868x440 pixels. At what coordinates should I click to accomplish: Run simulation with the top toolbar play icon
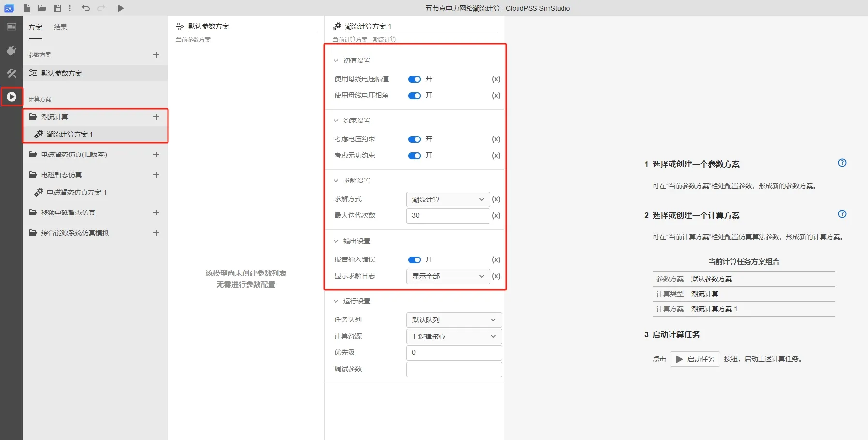tap(121, 8)
